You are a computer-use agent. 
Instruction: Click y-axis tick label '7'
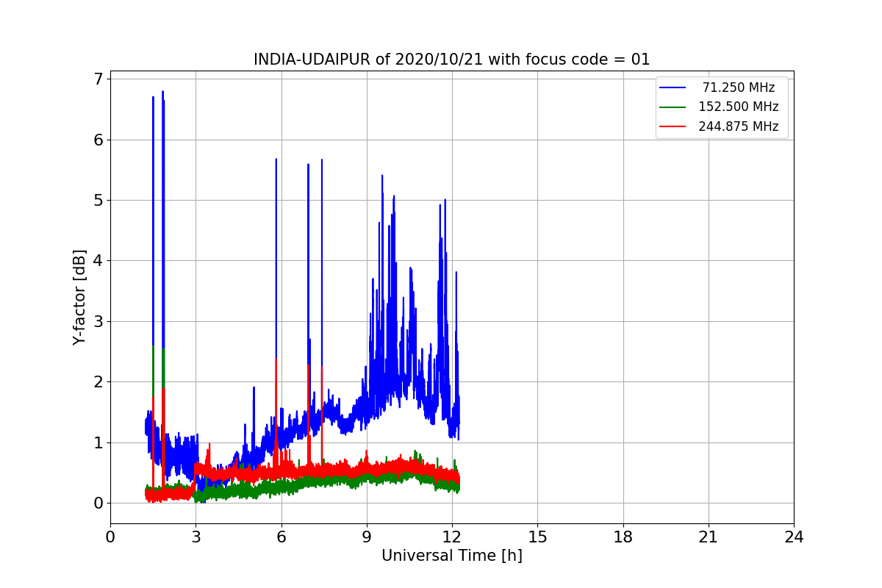pyautogui.click(x=97, y=79)
